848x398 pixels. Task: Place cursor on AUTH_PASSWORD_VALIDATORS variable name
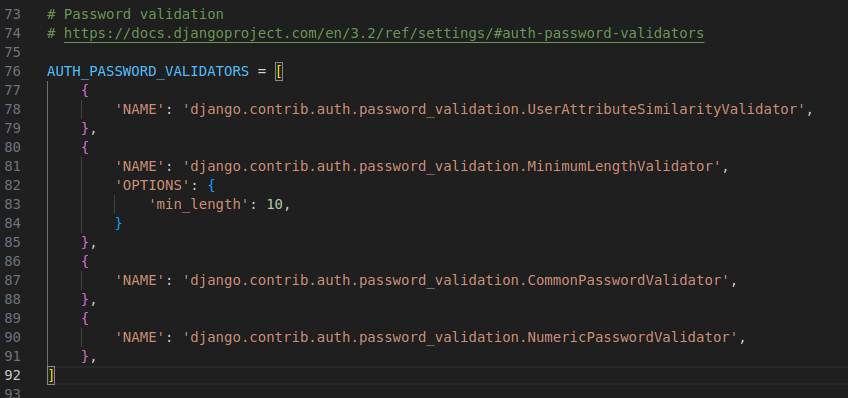148,71
